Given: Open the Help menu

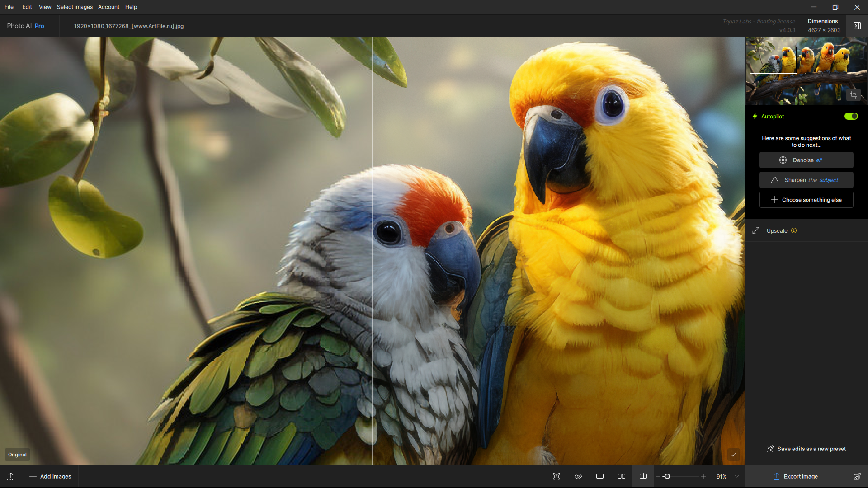Looking at the screenshot, I should [131, 7].
